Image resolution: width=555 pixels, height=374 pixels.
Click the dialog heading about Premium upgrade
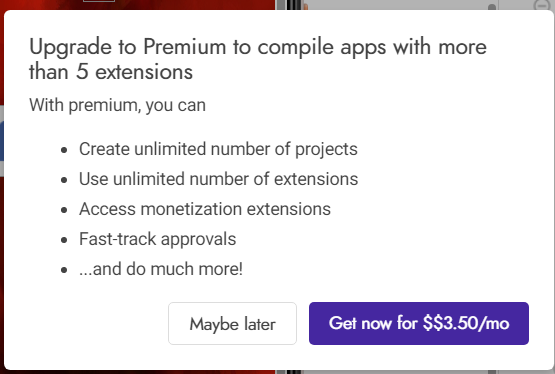point(258,59)
